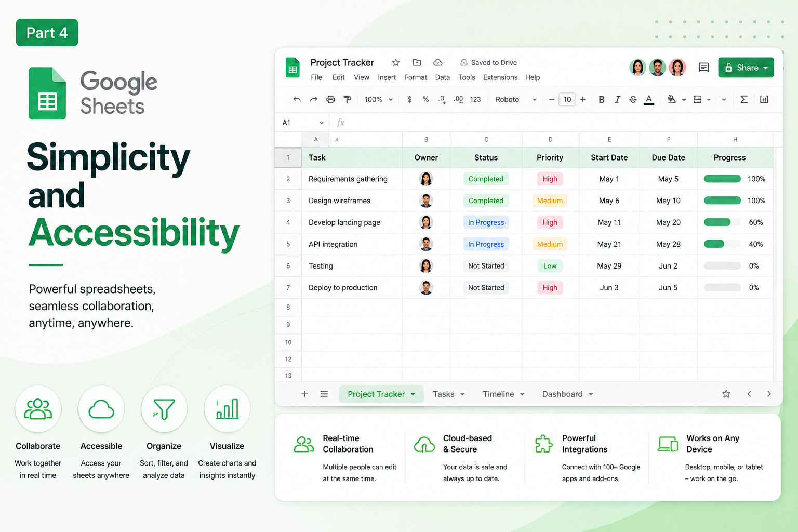Viewport: 798px width, 532px height.
Task: Click the cloud document status icon
Action: [x=438, y=62]
